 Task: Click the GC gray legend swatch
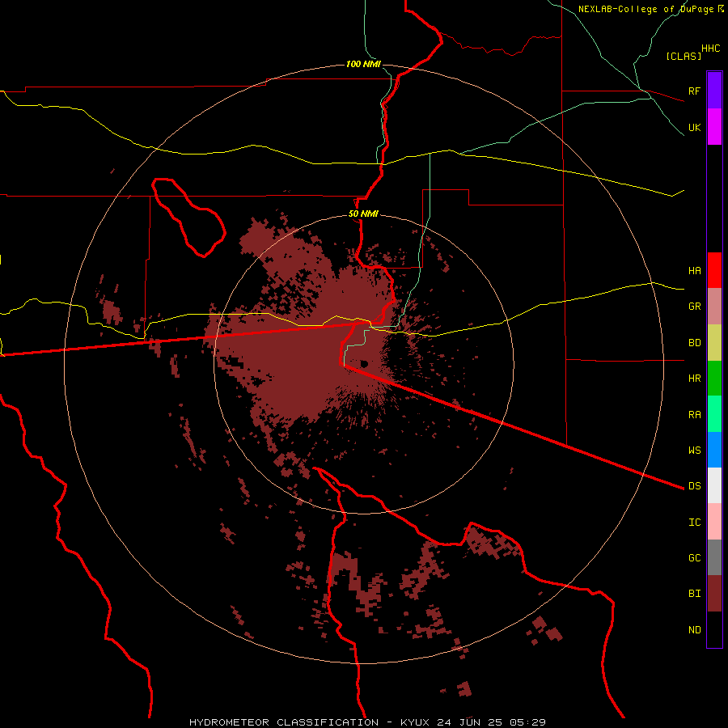coord(714,557)
